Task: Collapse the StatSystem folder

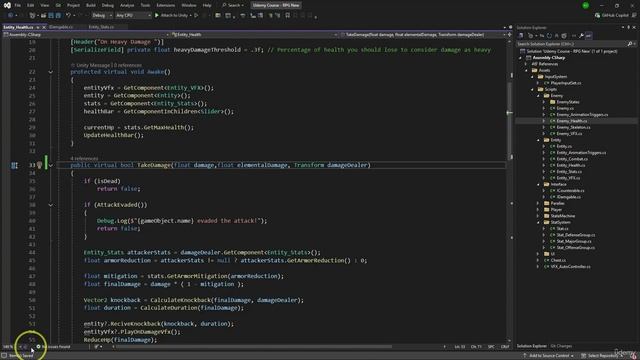Action: coord(538,222)
